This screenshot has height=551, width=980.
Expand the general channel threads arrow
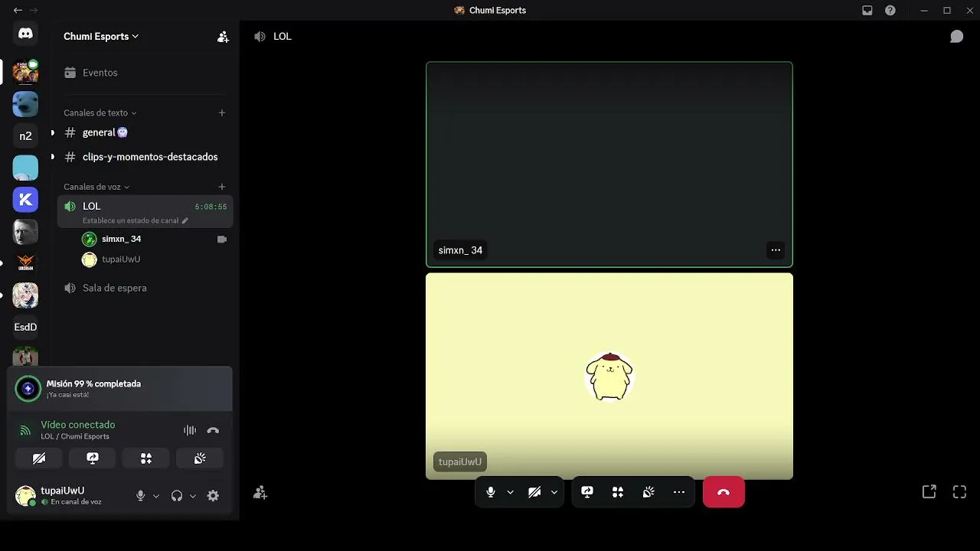coord(52,132)
